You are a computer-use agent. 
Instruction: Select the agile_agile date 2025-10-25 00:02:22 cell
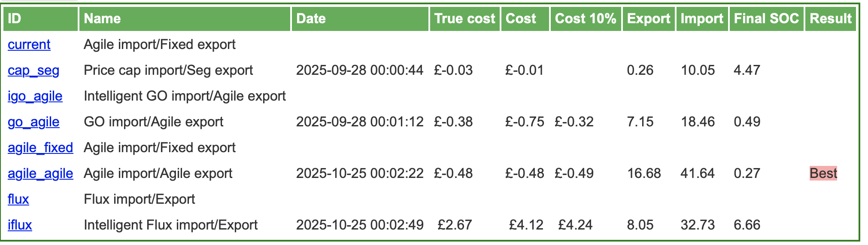(x=360, y=174)
